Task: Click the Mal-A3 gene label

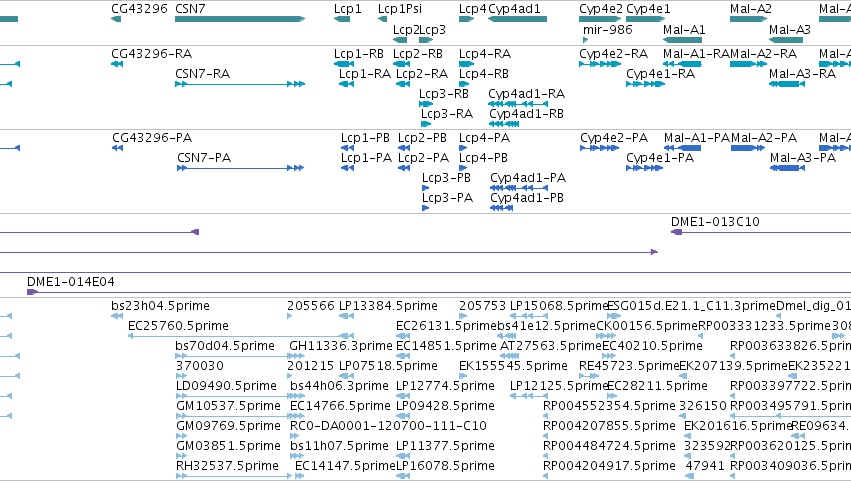Action: [x=790, y=29]
